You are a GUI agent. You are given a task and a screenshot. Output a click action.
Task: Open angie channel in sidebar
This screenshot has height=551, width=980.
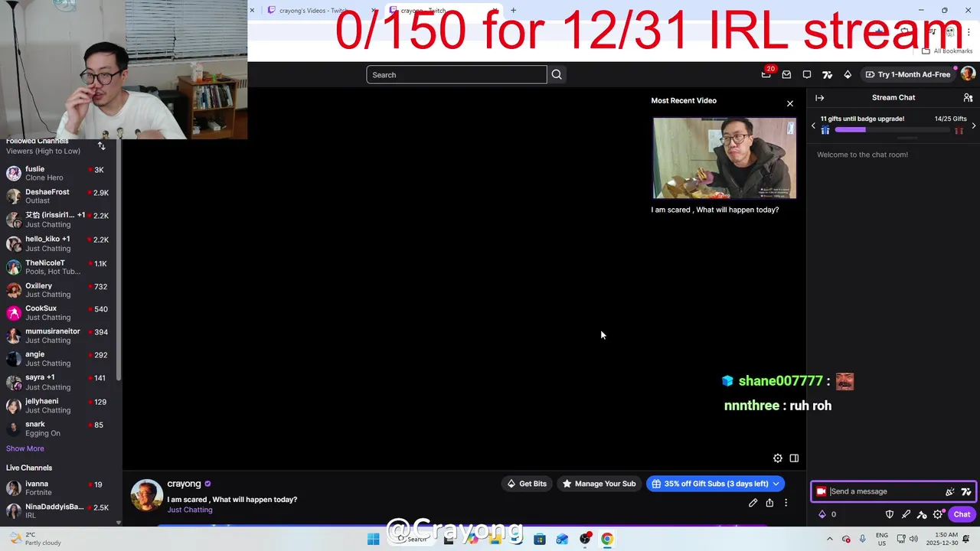60,359
